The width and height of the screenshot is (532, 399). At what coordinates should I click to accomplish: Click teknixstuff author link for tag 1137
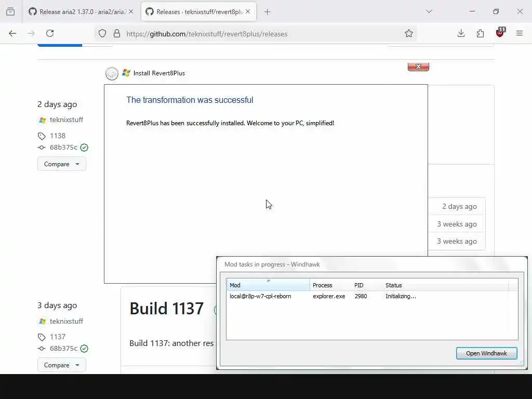point(66,321)
